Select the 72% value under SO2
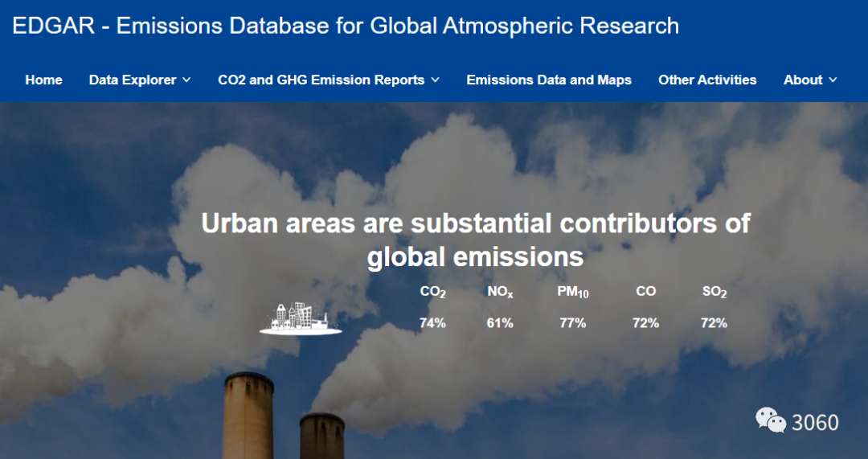 tap(714, 323)
